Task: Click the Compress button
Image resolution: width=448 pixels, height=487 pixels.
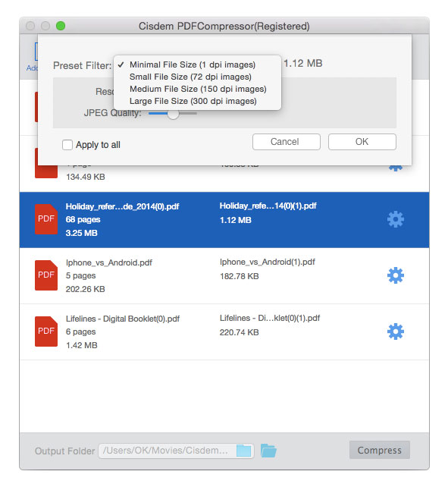Action: click(379, 450)
